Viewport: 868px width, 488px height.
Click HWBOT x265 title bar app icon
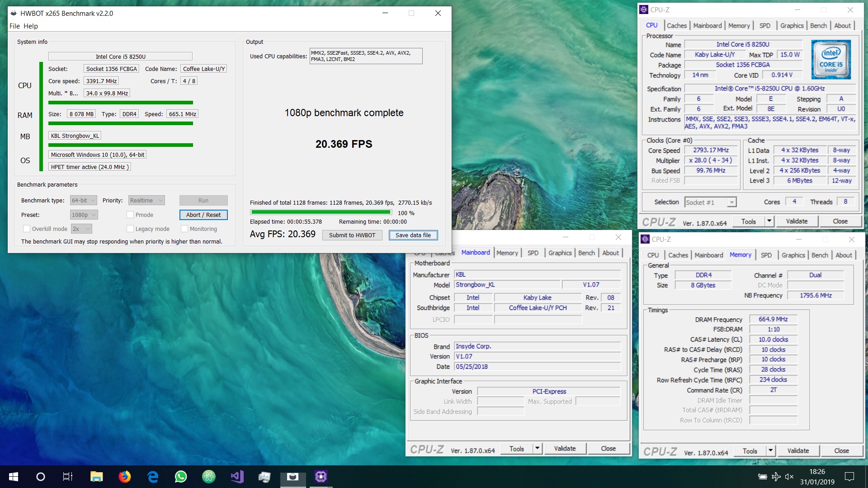point(14,14)
